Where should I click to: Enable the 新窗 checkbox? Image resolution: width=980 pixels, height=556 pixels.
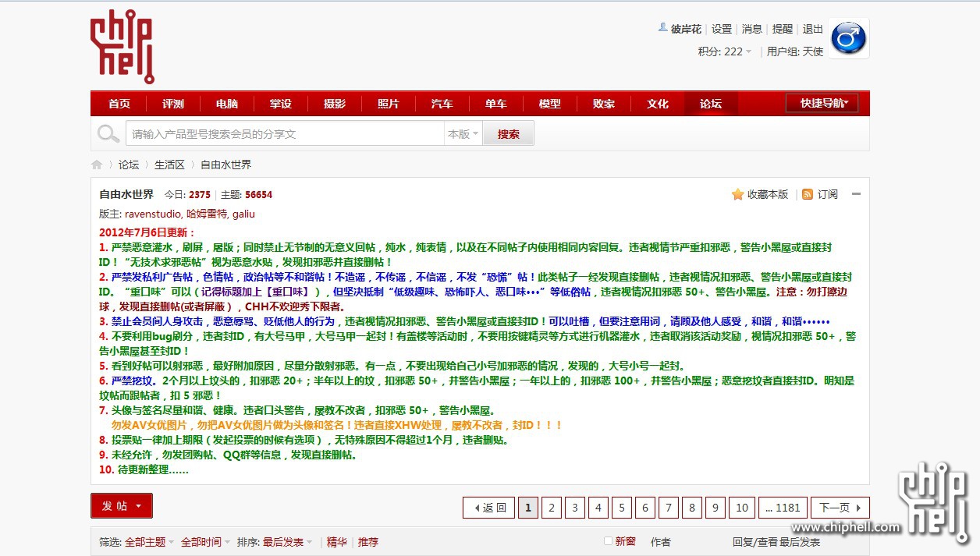pos(609,541)
